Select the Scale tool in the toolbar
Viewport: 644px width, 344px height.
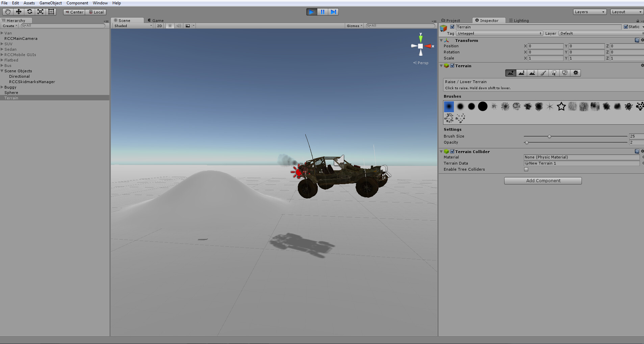click(40, 11)
